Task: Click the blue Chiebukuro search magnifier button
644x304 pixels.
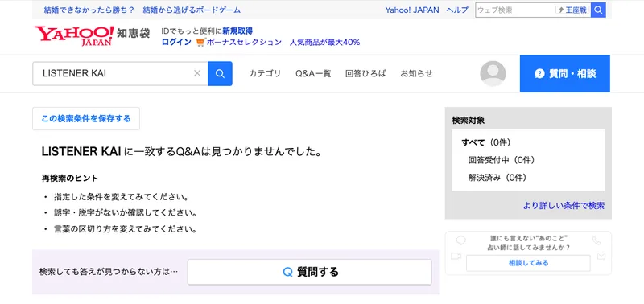Action: click(220, 73)
